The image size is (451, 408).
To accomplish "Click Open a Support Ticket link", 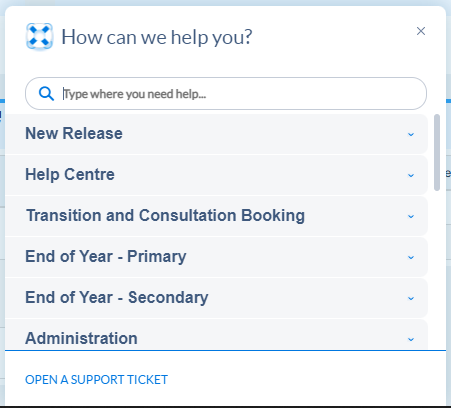I will [96, 380].
